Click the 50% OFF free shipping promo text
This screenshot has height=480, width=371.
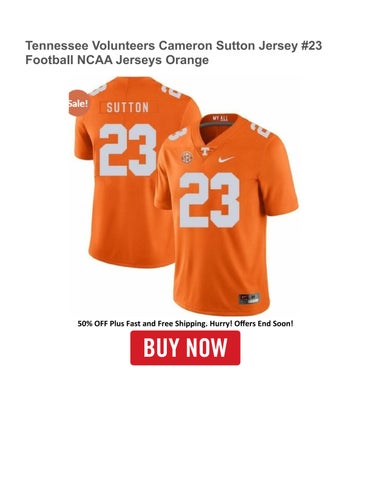pos(185,323)
